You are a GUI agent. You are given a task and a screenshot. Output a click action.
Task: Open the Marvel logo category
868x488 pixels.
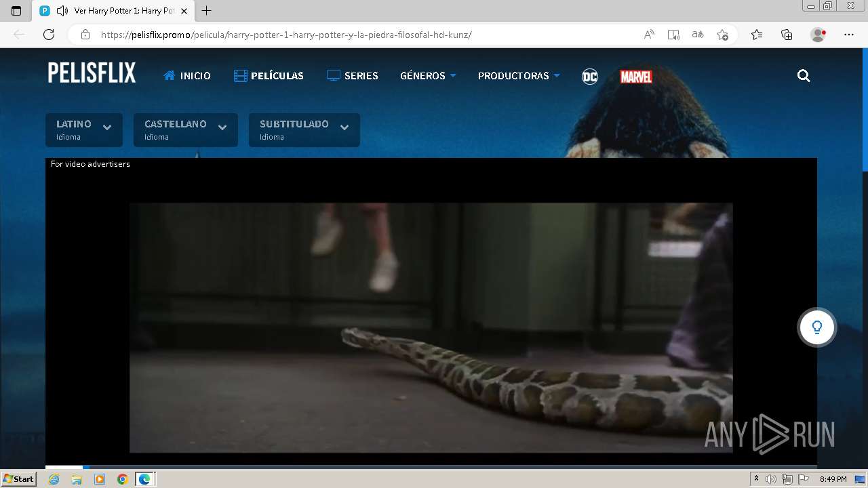636,77
